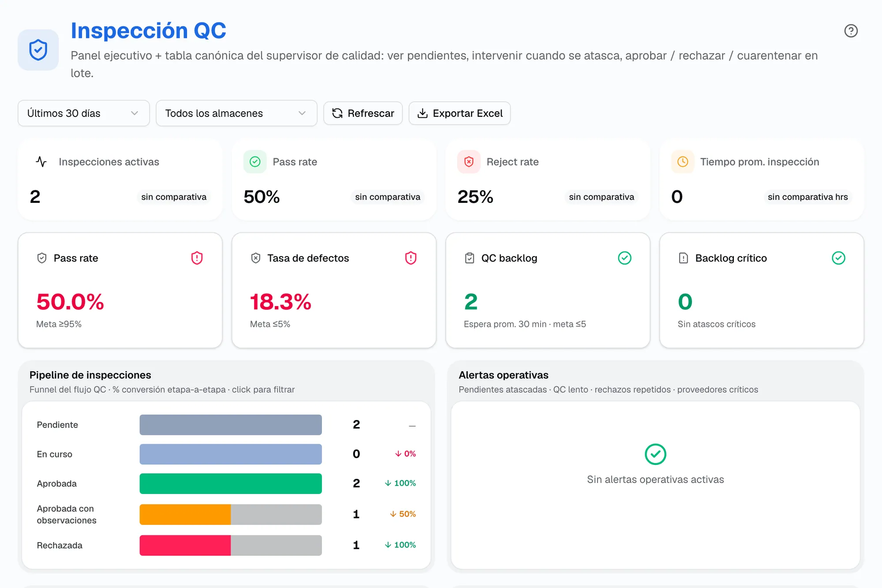The width and height of the screenshot is (882, 588).
Task: Filter pipeline by the green Aprobada bar
Action: point(231,484)
